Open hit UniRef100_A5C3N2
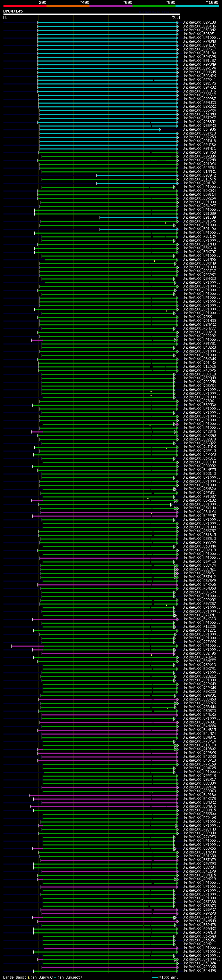The height and width of the screenshot is (980, 222). [x=199, y=30]
